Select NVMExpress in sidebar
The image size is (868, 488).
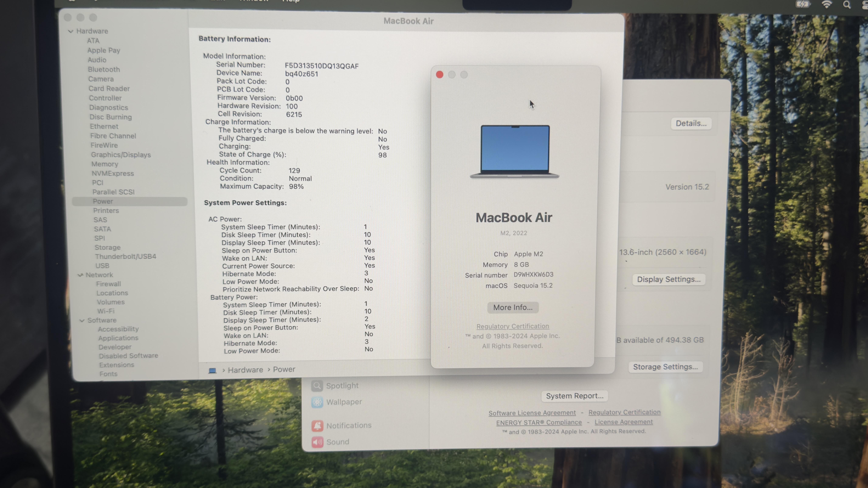(x=113, y=174)
